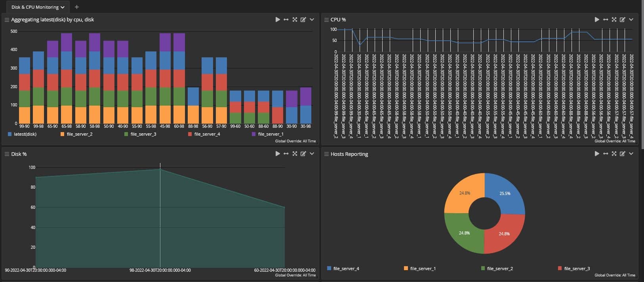Viewport: 644px width, 282px height.
Task: Expand the Hosts Reporting panel options chevron
Action: pos(631,154)
